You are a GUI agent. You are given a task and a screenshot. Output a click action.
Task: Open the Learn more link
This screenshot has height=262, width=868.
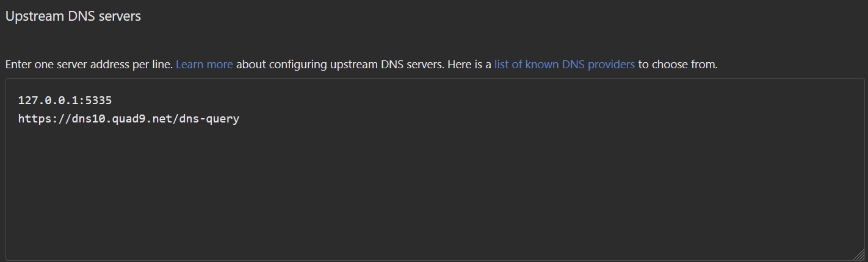click(204, 64)
